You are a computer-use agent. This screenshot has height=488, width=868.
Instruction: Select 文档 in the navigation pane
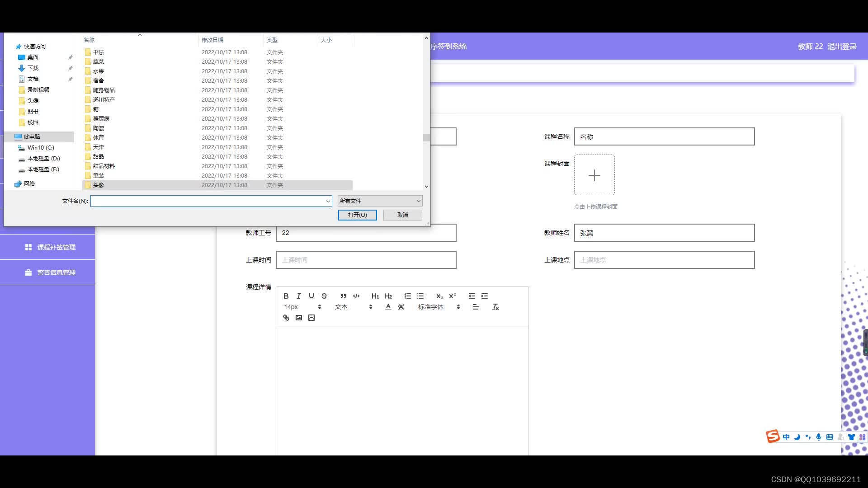33,79
